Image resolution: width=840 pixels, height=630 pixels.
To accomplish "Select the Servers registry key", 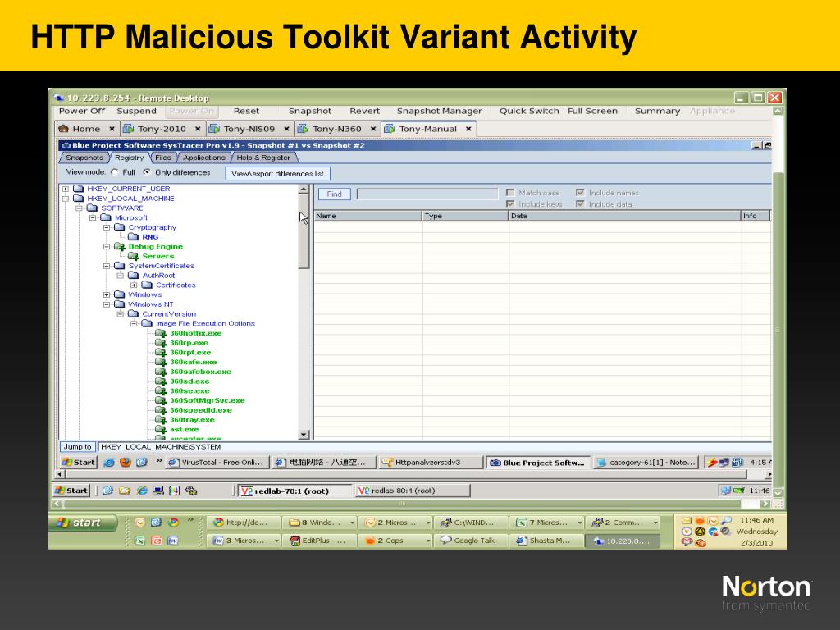I will point(158,256).
